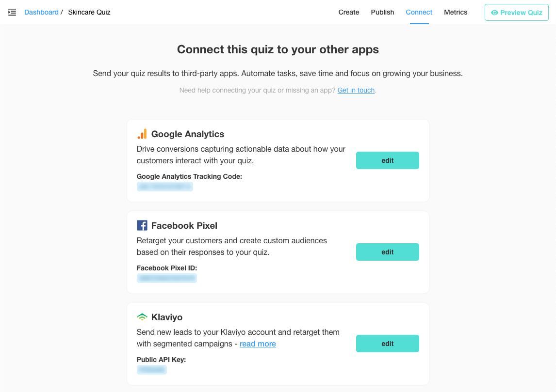
Task: Click the blurred Klaviyo Public API Key
Action: [152, 370]
